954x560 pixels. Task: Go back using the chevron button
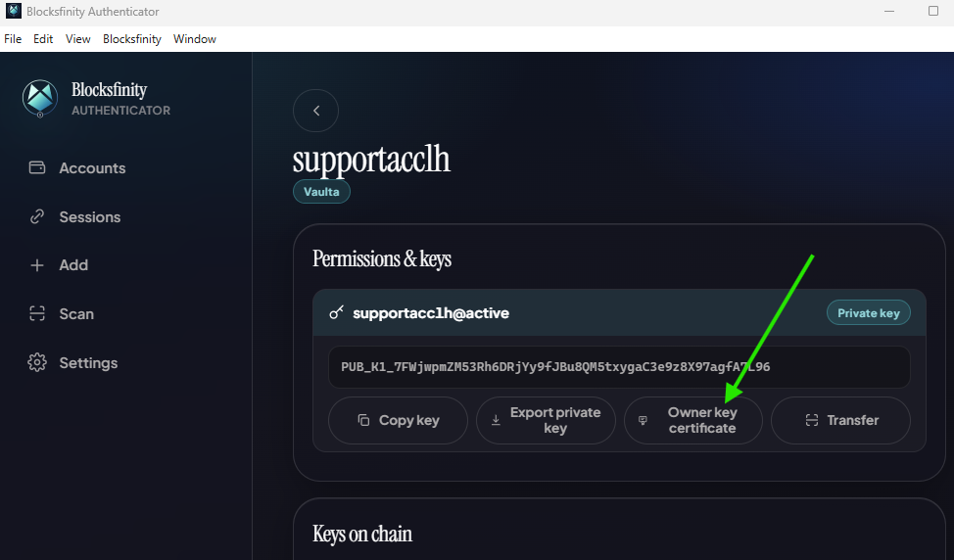point(315,111)
